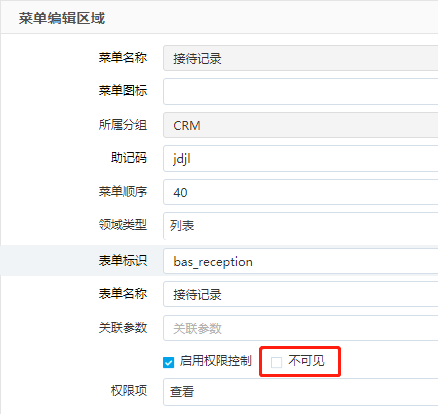Uncheck the 启用权限控制 checkbox
The width and height of the screenshot is (438, 414).
168,362
